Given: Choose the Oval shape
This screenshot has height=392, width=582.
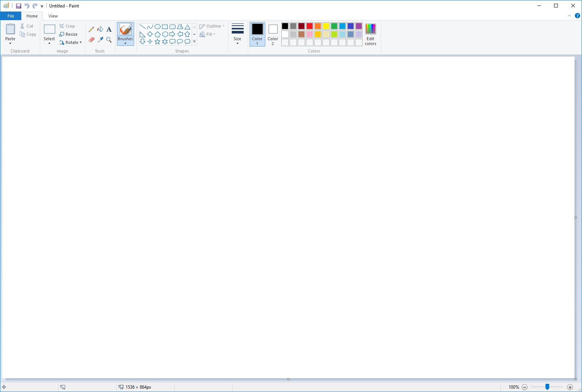Looking at the screenshot, I should [158, 26].
